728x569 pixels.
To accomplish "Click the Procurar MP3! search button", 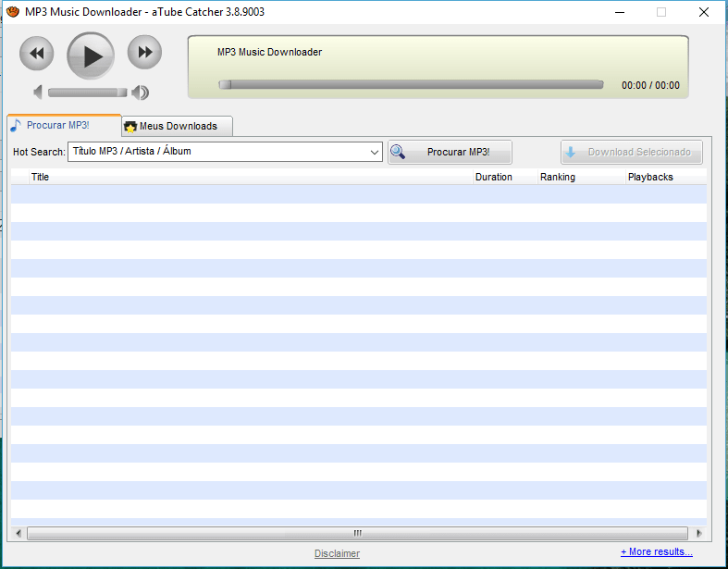I will pyautogui.click(x=450, y=153).
